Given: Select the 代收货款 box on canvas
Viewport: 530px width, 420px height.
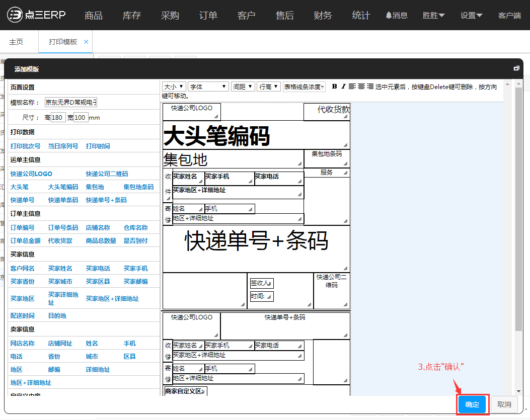Looking at the screenshot, I should [x=327, y=112].
